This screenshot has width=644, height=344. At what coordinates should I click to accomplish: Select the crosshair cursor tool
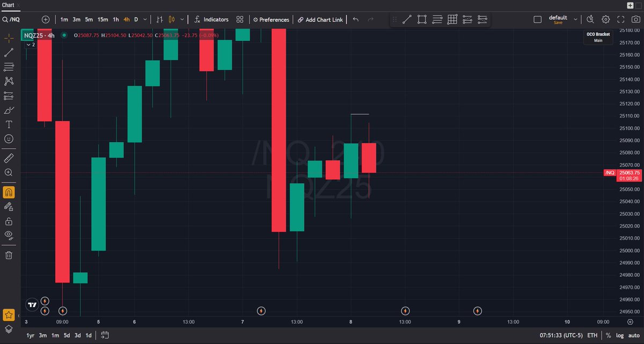(x=9, y=37)
